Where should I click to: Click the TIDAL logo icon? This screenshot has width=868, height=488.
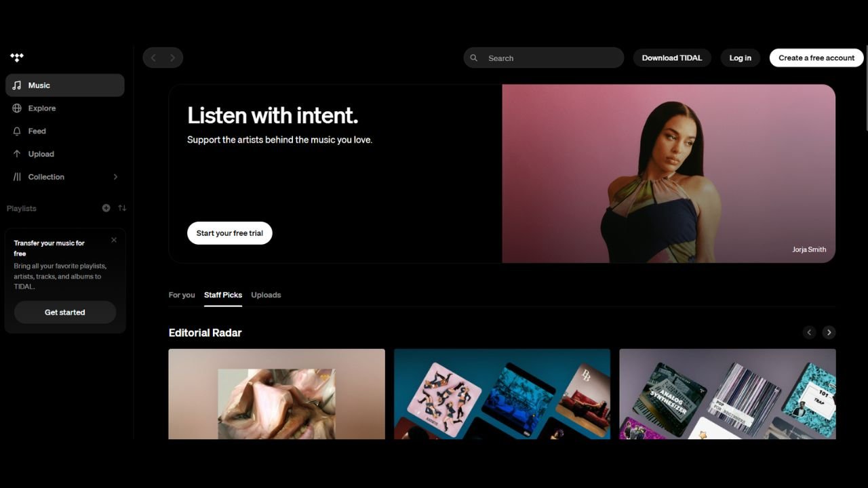(x=17, y=58)
